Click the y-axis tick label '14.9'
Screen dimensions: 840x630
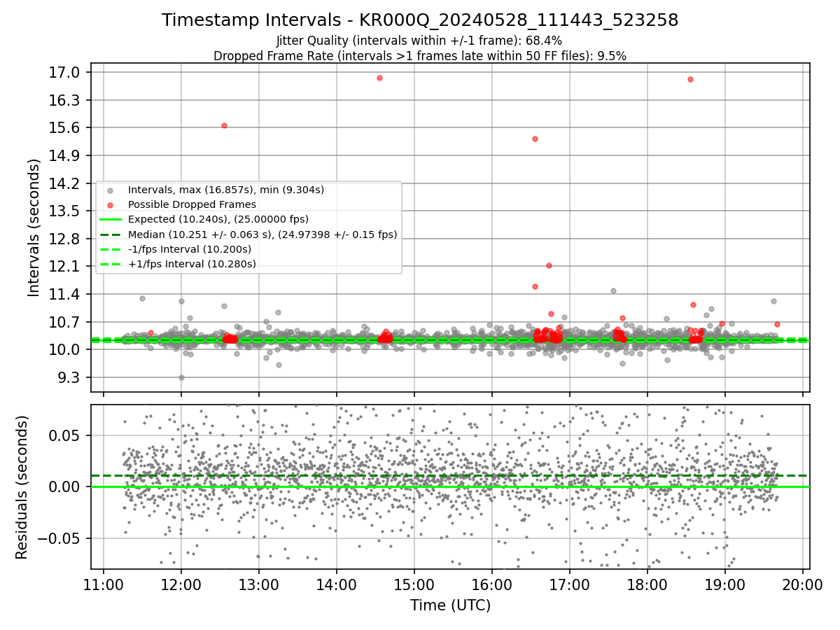pyautogui.click(x=65, y=155)
